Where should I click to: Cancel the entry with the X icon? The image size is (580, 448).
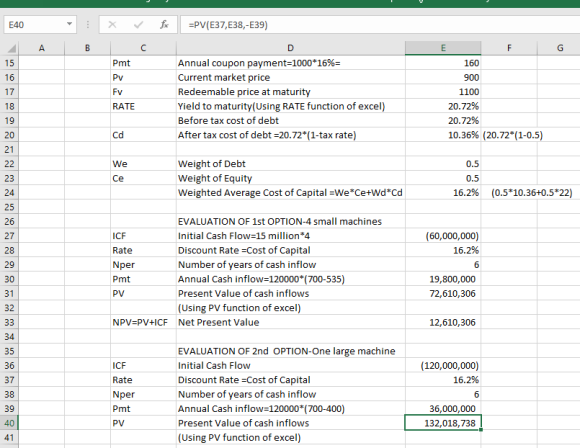(x=112, y=25)
